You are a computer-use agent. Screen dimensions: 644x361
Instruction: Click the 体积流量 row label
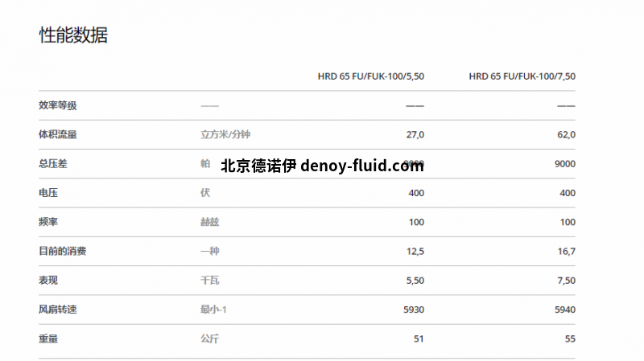(58, 134)
